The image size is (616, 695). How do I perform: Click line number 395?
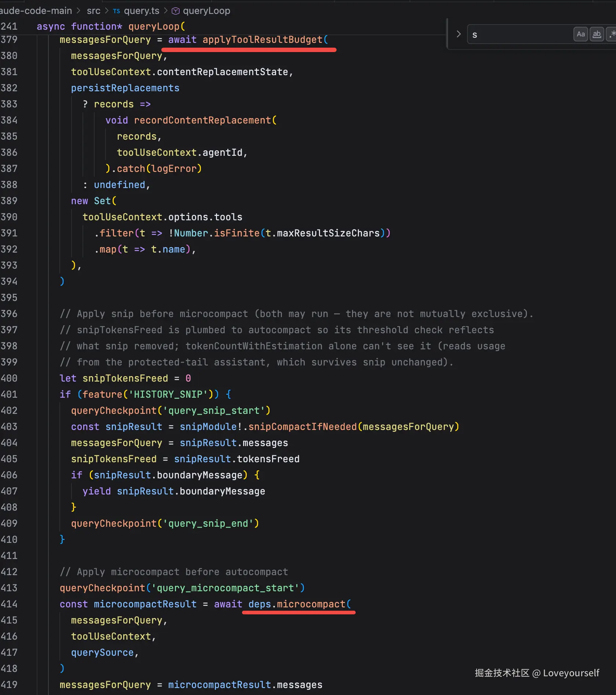tap(9, 298)
